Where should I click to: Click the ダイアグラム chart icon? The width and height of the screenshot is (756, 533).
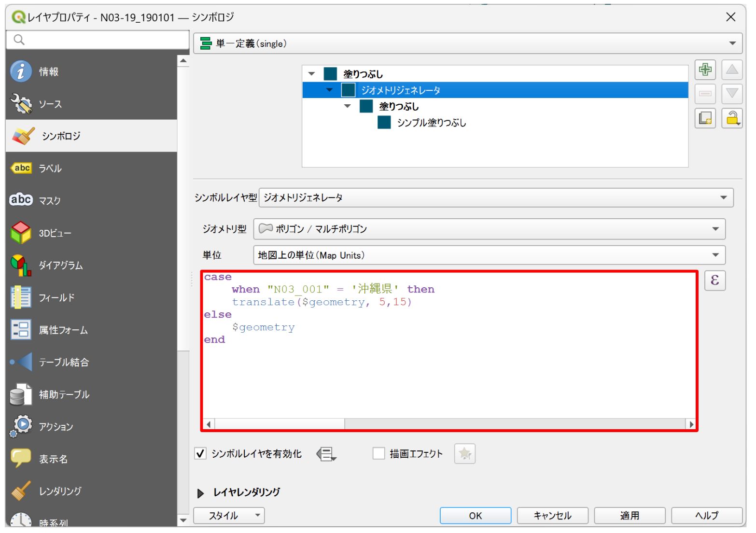point(21,265)
